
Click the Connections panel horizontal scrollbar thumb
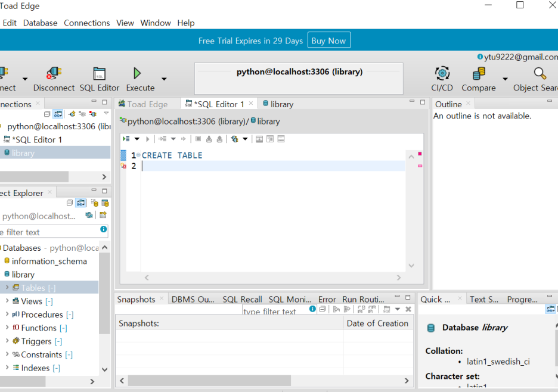point(34,176)
